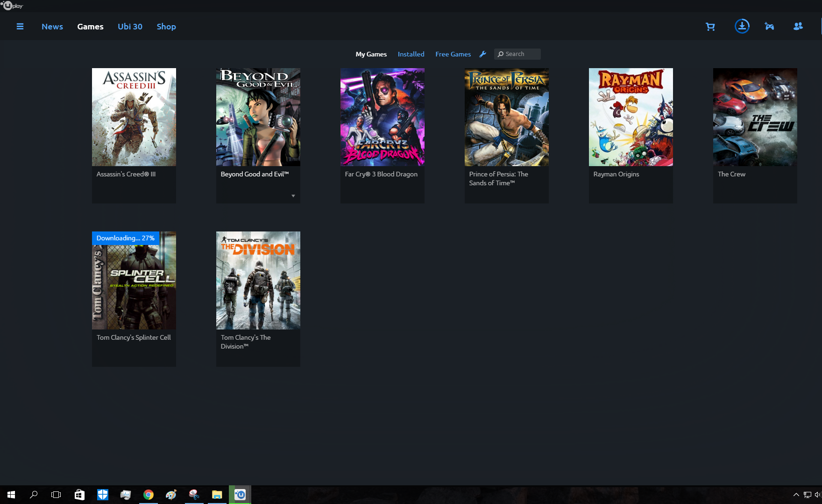Click the game controller icon

point(769,27)
